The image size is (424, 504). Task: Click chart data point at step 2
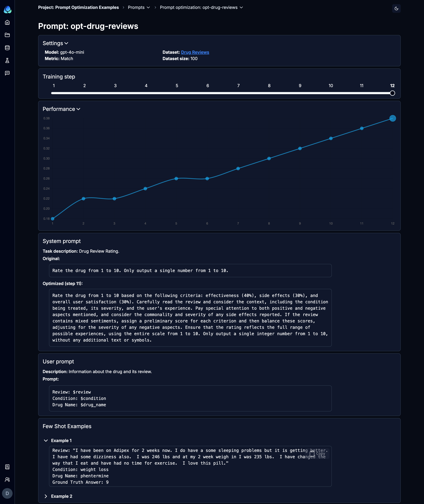pyautogui.click(x=83, y=198)
